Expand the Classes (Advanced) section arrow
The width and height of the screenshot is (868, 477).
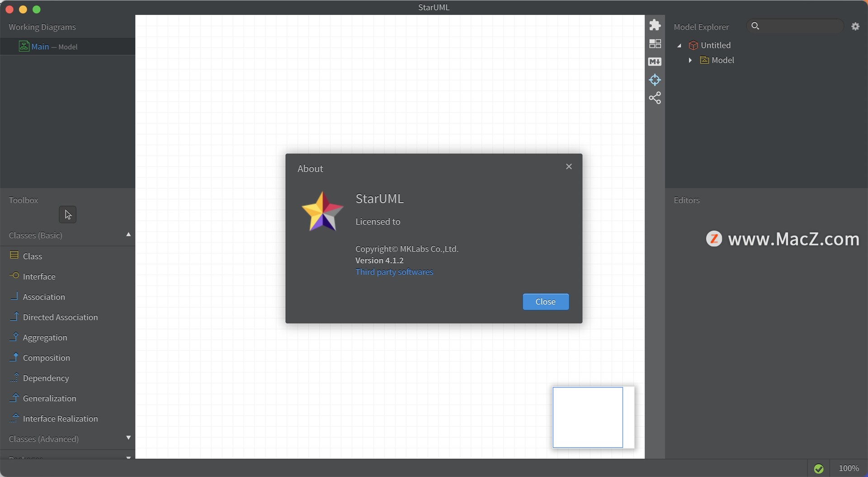[128, 438]
